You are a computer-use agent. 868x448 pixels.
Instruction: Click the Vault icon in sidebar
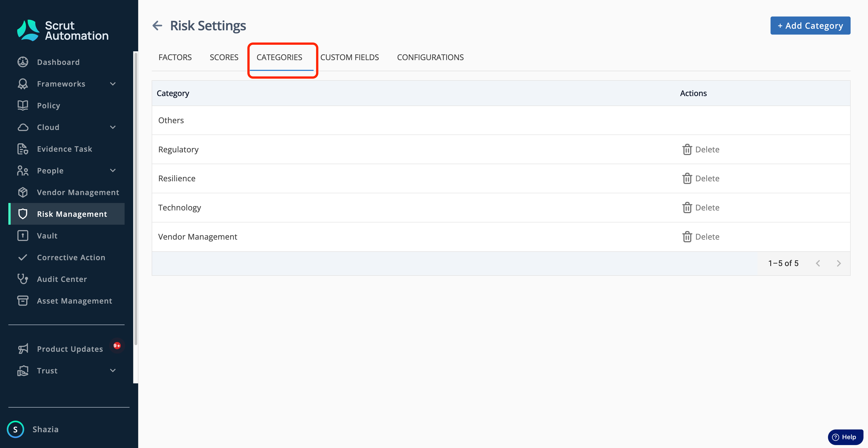tap(23, 236)
